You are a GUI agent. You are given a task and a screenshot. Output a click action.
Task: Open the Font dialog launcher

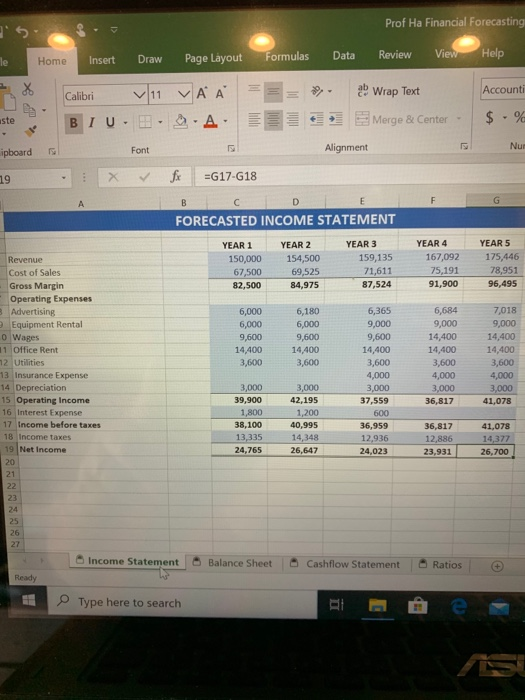tap(231, 148)
